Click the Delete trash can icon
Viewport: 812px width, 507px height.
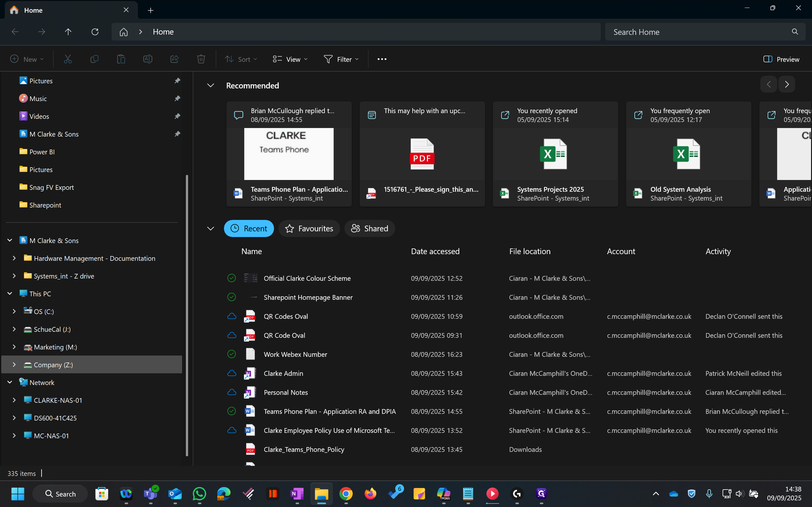tap(201, 59)
